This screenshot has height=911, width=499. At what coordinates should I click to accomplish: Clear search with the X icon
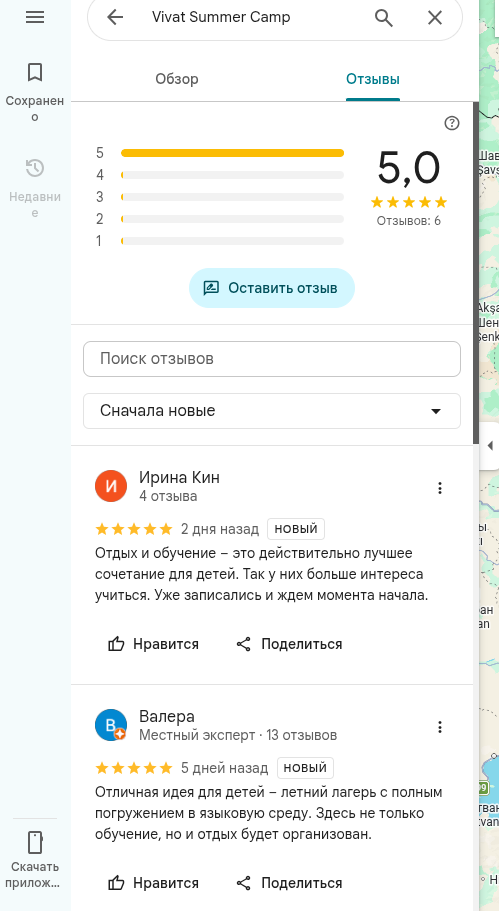[x=435, y=17]
